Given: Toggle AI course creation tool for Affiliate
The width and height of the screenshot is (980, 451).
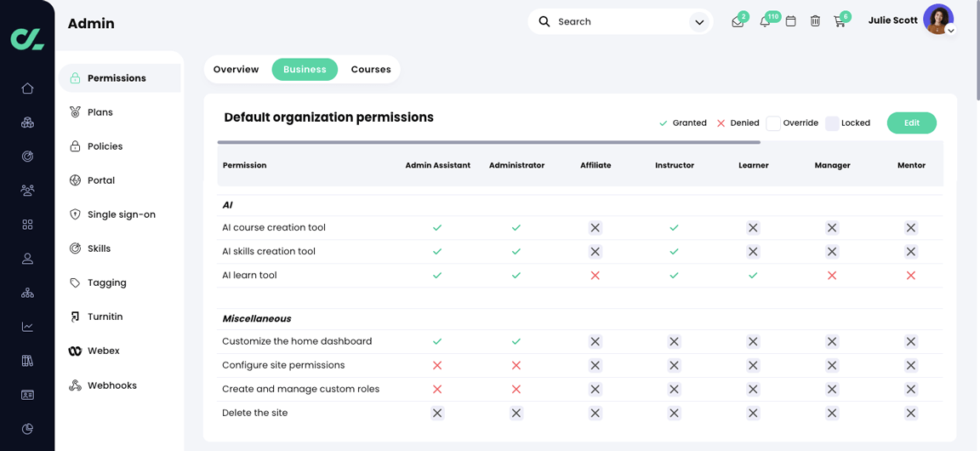Looking at the screenshot, I should point(595,228).
